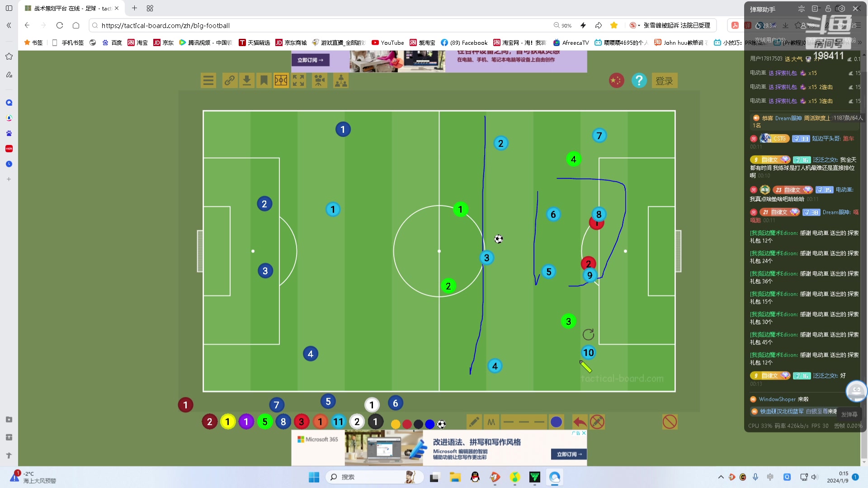
Task: Select dark red token number 2 in tray
Action: [x=209, y=422]
